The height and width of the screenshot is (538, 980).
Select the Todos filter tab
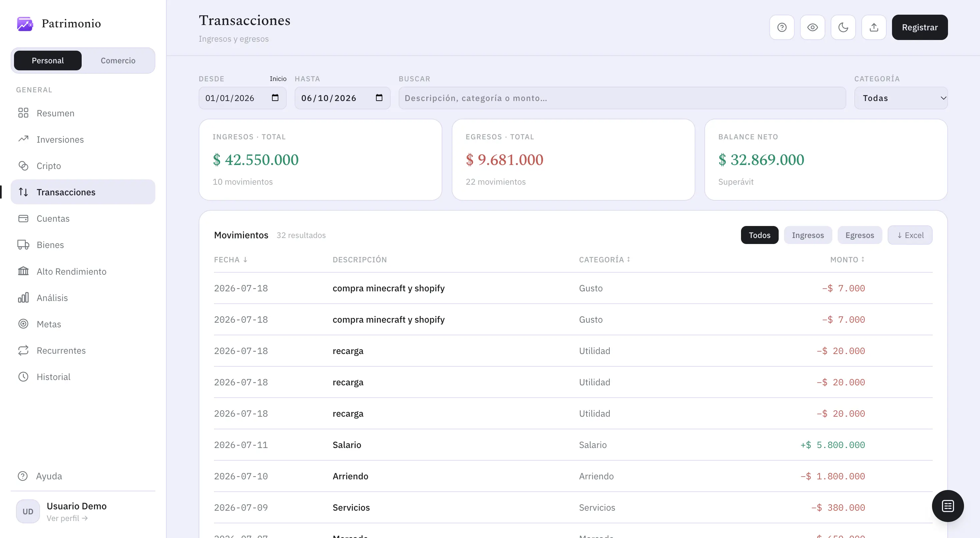(759, 235)
